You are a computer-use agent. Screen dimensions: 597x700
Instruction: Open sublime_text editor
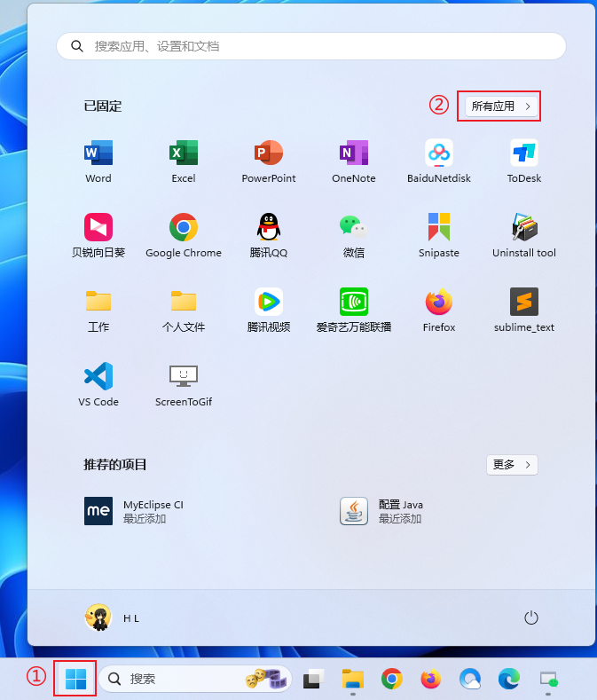click(x=524, y=311)
